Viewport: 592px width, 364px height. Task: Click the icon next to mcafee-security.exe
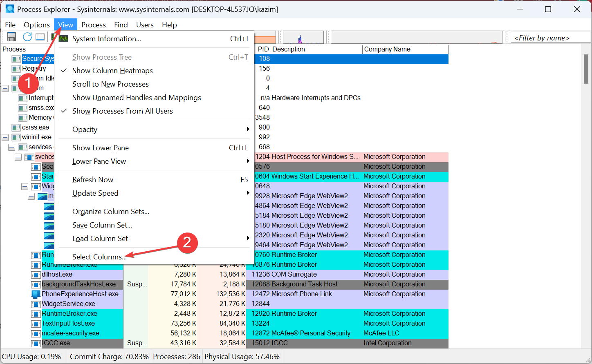point(36,333)
